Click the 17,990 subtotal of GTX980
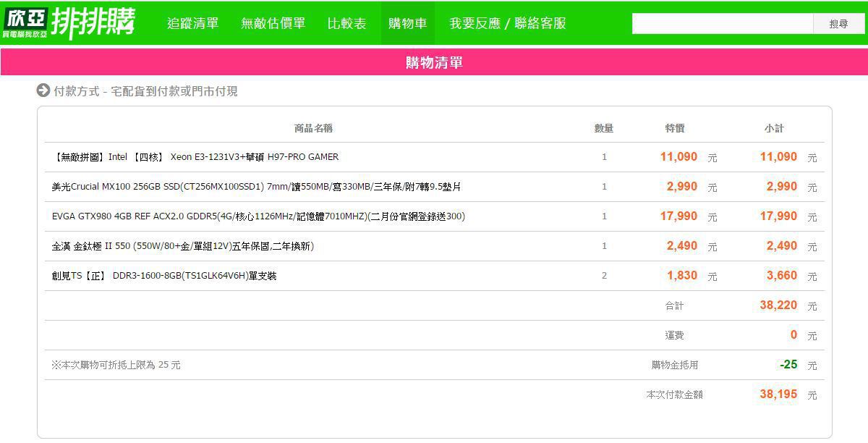The image size is (868, 443). [778, 216]
